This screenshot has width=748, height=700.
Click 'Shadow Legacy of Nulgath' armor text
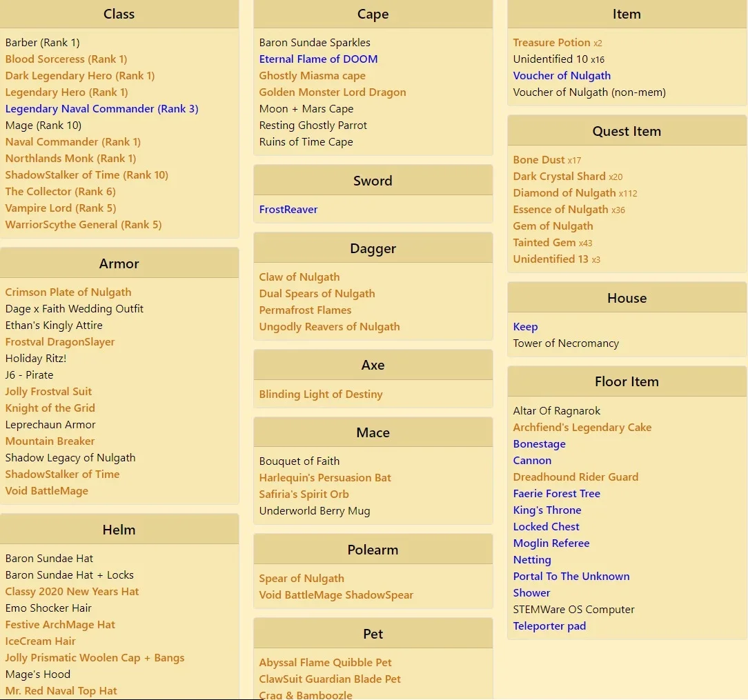(x=70, y=458)
